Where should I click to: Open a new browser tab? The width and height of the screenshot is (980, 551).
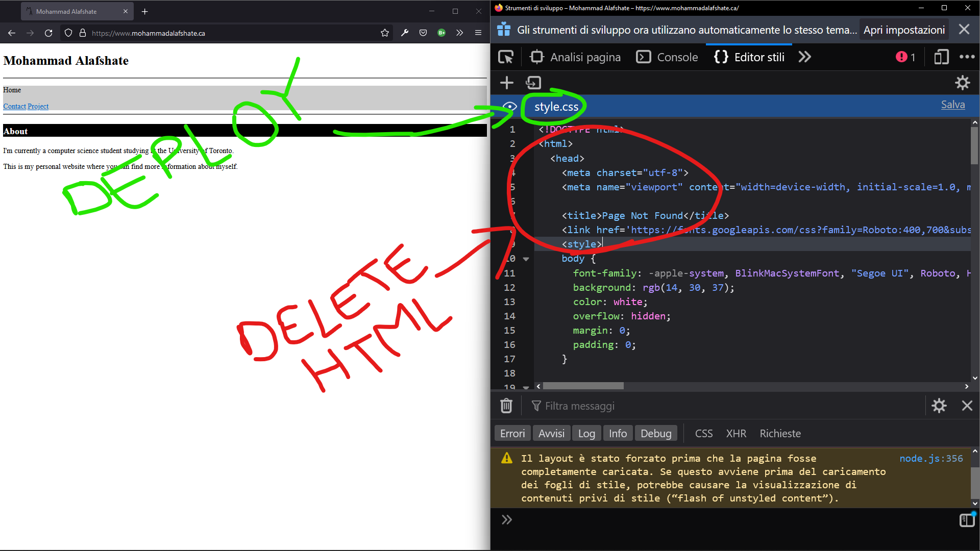(145, 11)
